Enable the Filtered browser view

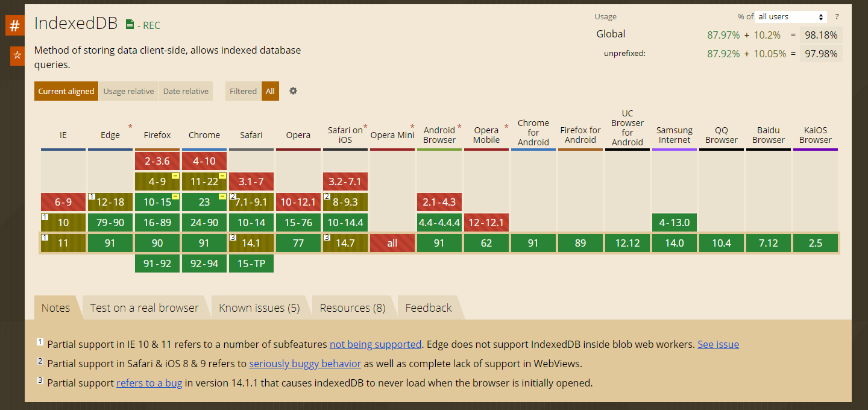coord(243,91)
